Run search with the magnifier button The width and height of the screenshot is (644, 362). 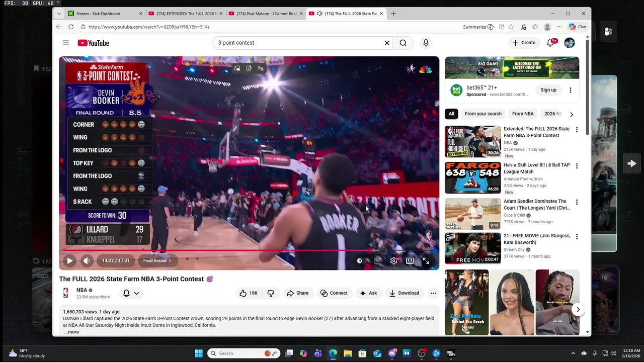[403, 43]
